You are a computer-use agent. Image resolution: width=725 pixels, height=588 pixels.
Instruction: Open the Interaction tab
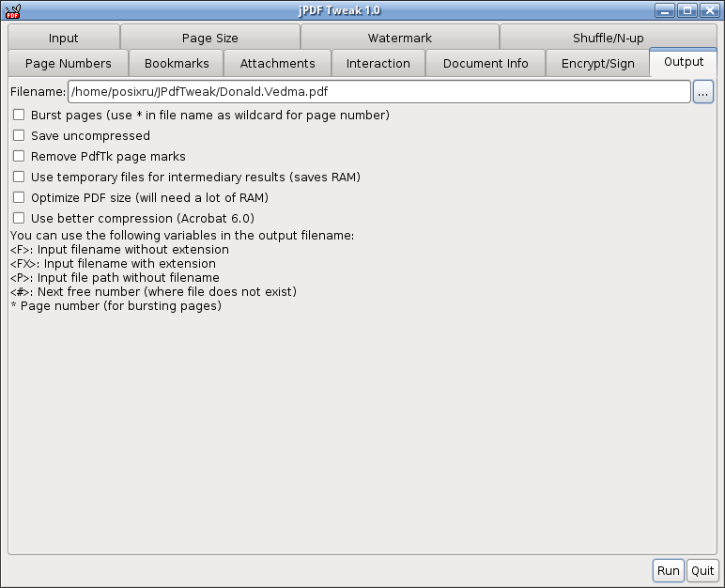[378, 63]
